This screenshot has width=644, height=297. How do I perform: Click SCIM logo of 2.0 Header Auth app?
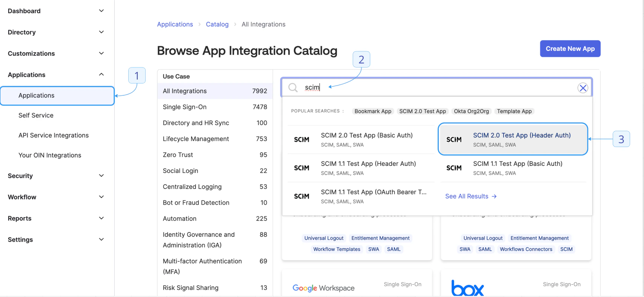[454, 140]
